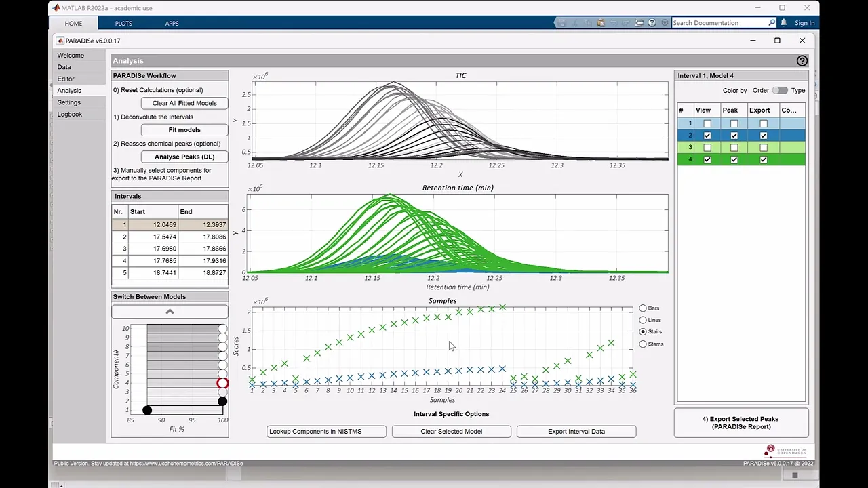The image size is (868, 488).
Task: Open MATLAB help icon in toolbar
Action: pos(652,23)
